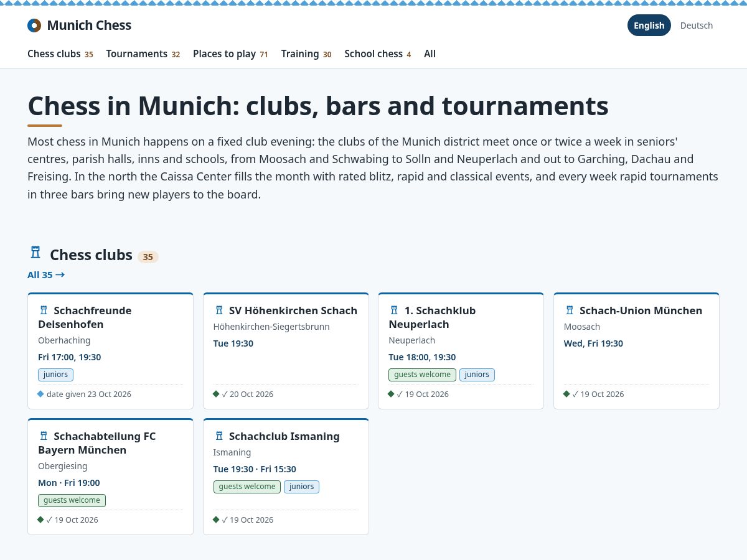Click green diamond on Schach-Union München footer

tap(566, 394)
